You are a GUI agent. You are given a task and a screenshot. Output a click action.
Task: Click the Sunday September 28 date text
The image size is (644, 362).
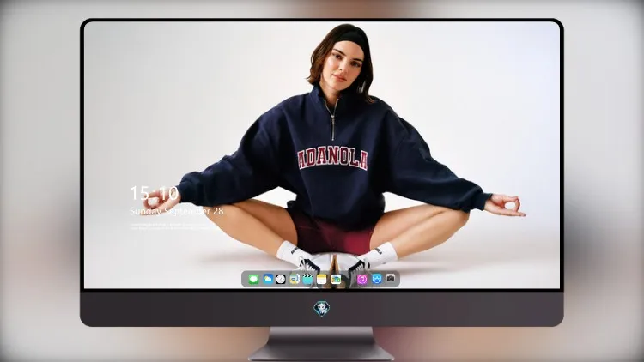click(x=177, y=211)
